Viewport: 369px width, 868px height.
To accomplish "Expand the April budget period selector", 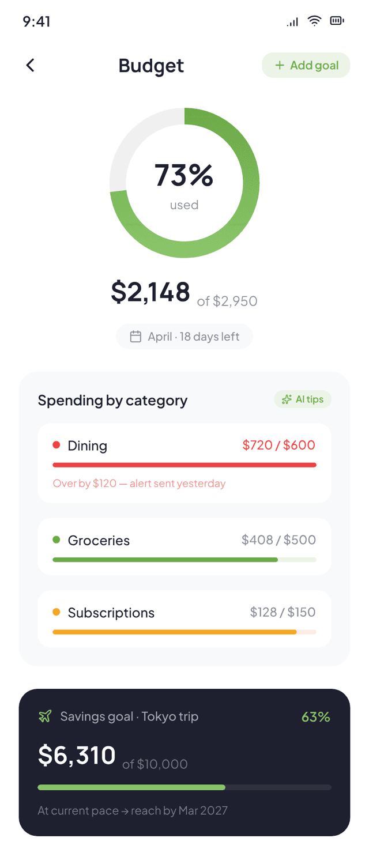I will point(184,336).
